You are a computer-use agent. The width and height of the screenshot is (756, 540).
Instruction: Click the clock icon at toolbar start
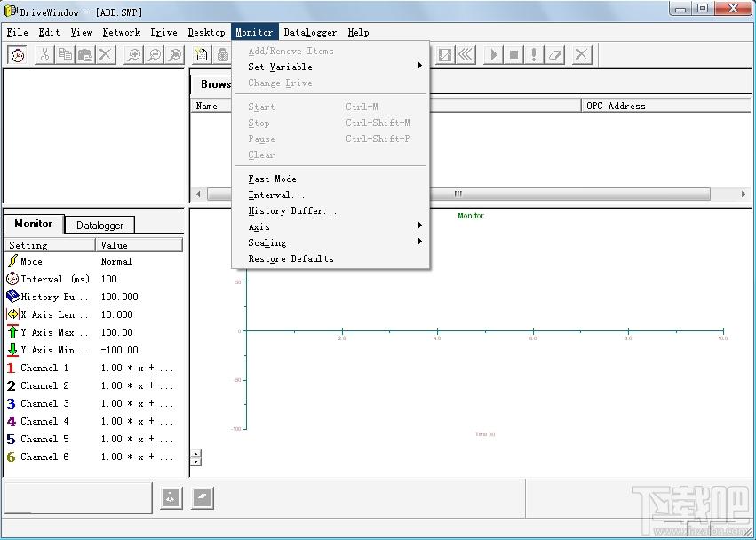18,55
